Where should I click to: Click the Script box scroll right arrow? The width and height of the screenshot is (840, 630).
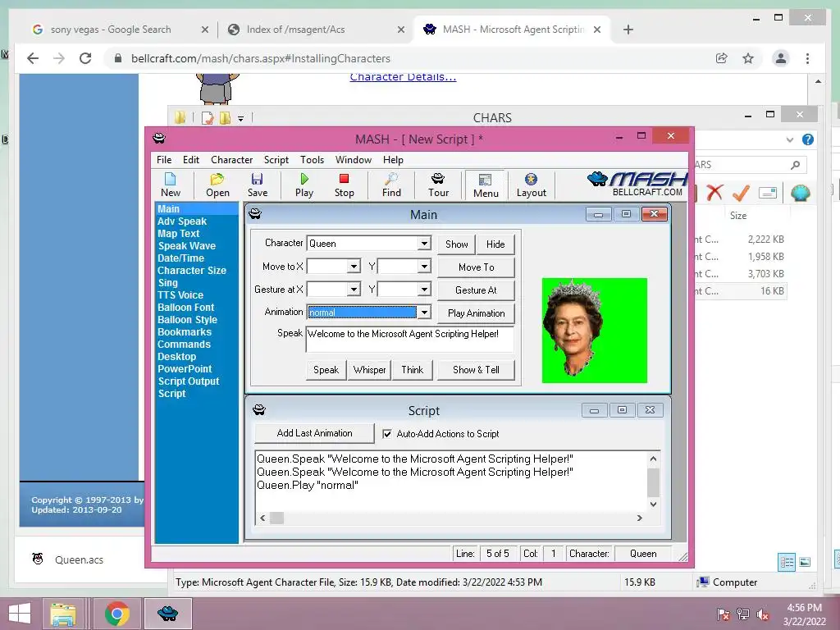639,518
